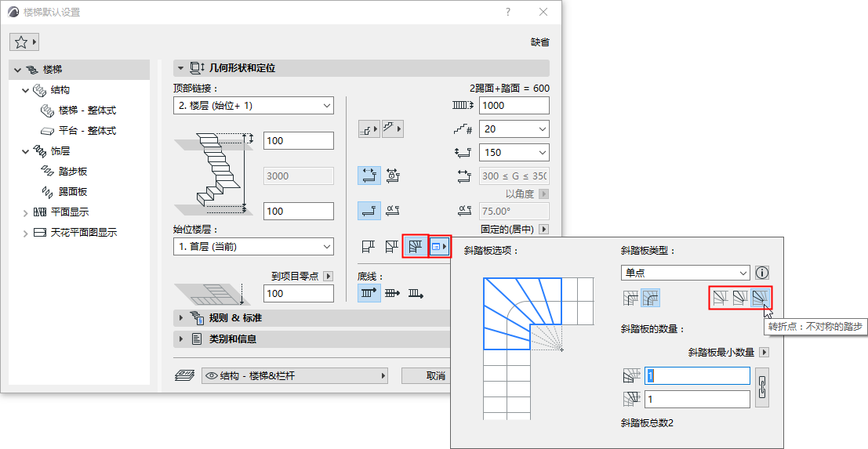This screenshot has width=868, height=449.
Task: Open the riser height 150 dropdown
Action: pyautogui.click(x=514, y=152)
